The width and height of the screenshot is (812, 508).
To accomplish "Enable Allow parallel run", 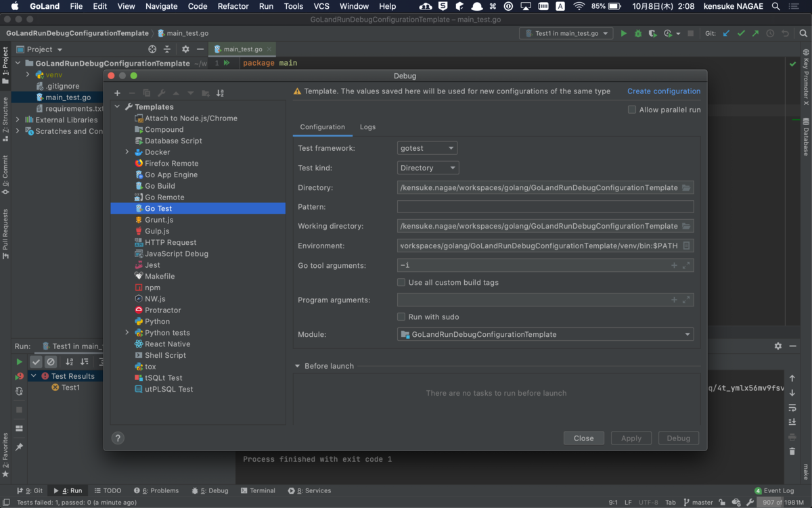I will tap(632, 110).
